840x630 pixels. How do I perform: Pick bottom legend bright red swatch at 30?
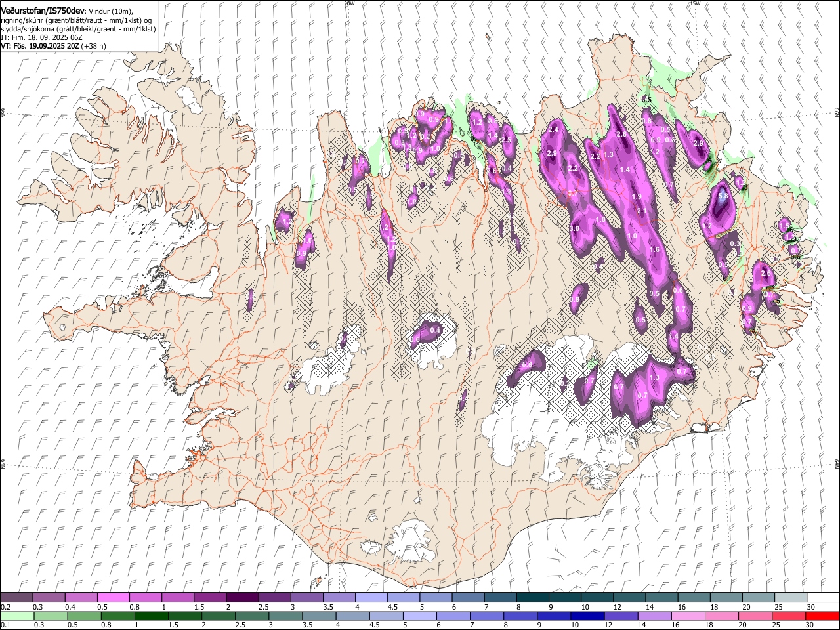(823, 616)
